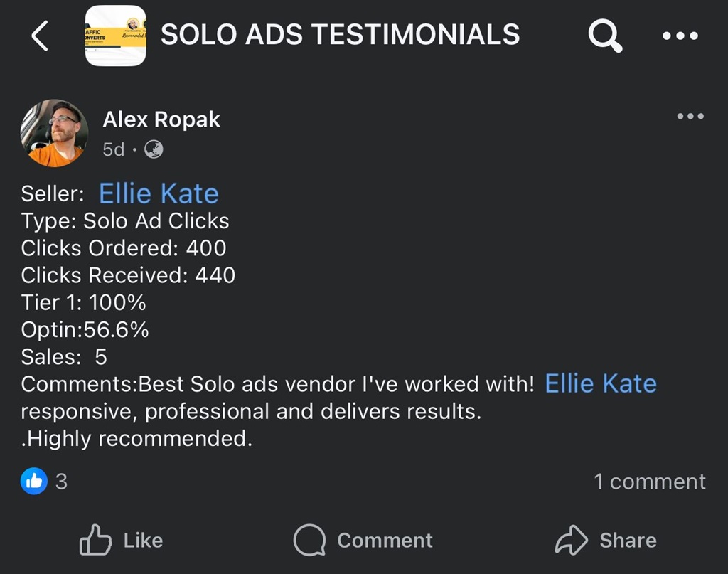
Task: View the 1 comment link
Action: [x=649, y=482]
